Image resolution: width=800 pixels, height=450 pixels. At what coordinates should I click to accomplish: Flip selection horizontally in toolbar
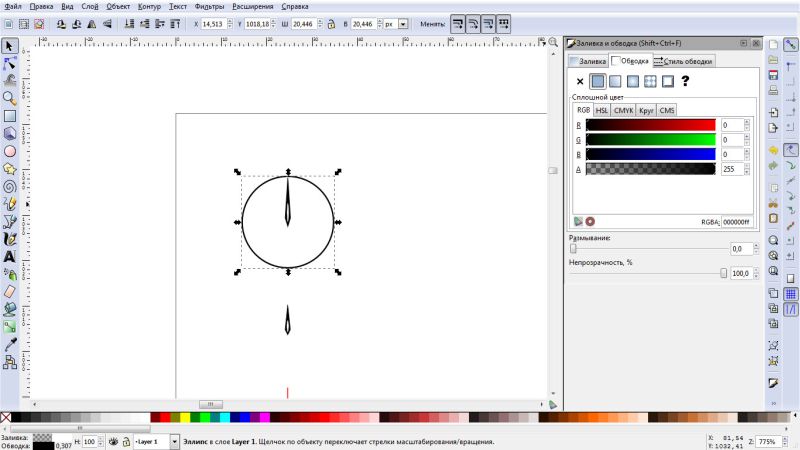92,24
